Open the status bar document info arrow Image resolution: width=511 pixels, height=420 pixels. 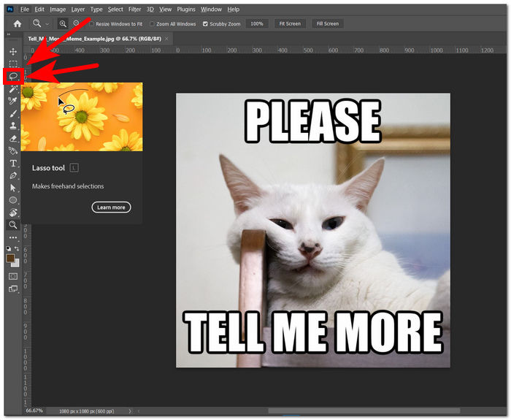coord(129,411)
